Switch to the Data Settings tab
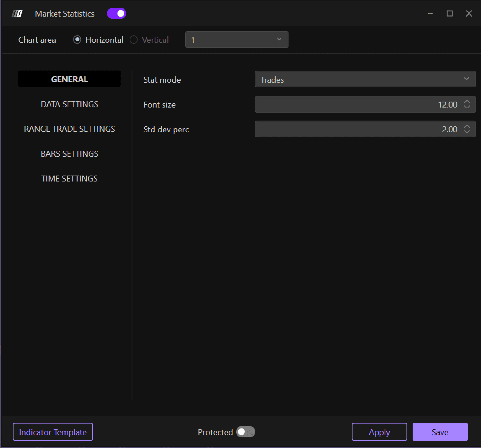Screen dimensions: 481x448 69,104
